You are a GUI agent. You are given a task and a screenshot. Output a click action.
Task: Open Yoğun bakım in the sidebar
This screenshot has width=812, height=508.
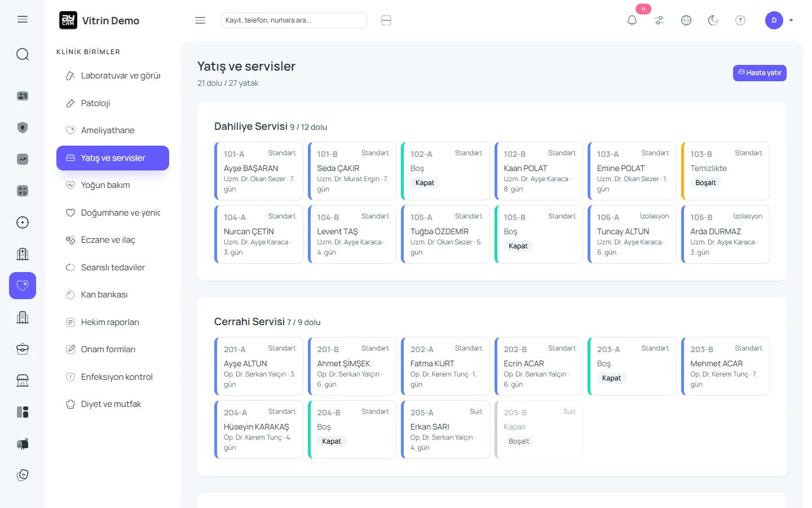[x=113, y=185]
